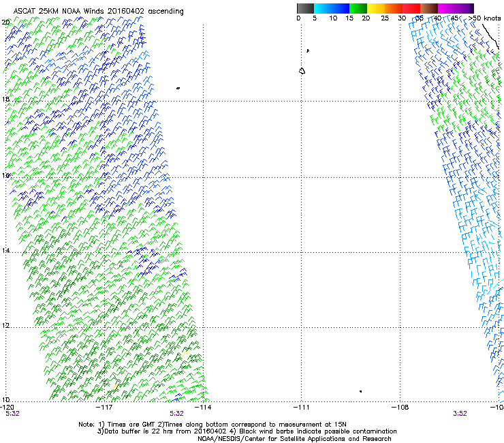Click the island outline on the -111 meridian
Screen dimensions: 504x443
[x=302, y=71]
